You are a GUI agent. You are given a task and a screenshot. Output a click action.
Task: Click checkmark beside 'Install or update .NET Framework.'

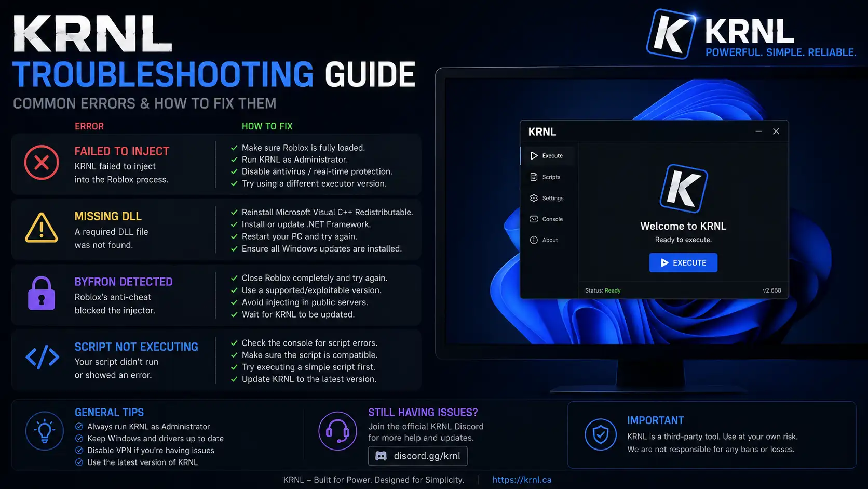(x=234, y=225)
